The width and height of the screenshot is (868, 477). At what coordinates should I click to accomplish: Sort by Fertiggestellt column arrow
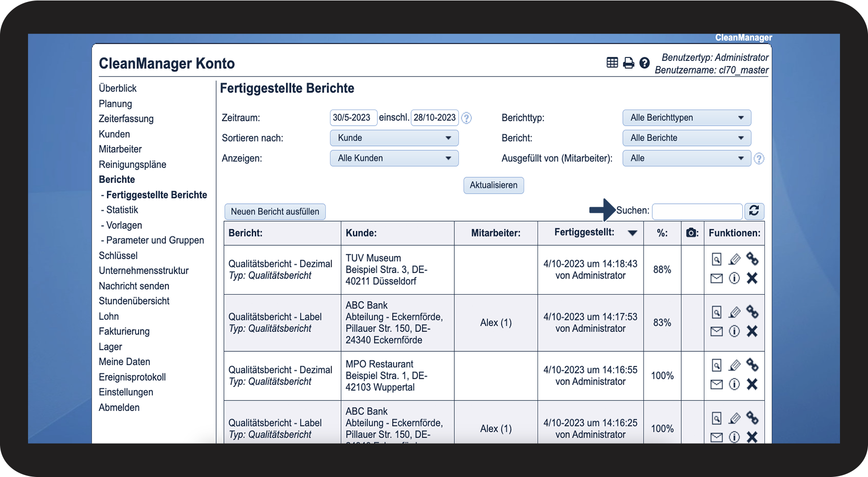pyautogui.click(x=633, y=233)
